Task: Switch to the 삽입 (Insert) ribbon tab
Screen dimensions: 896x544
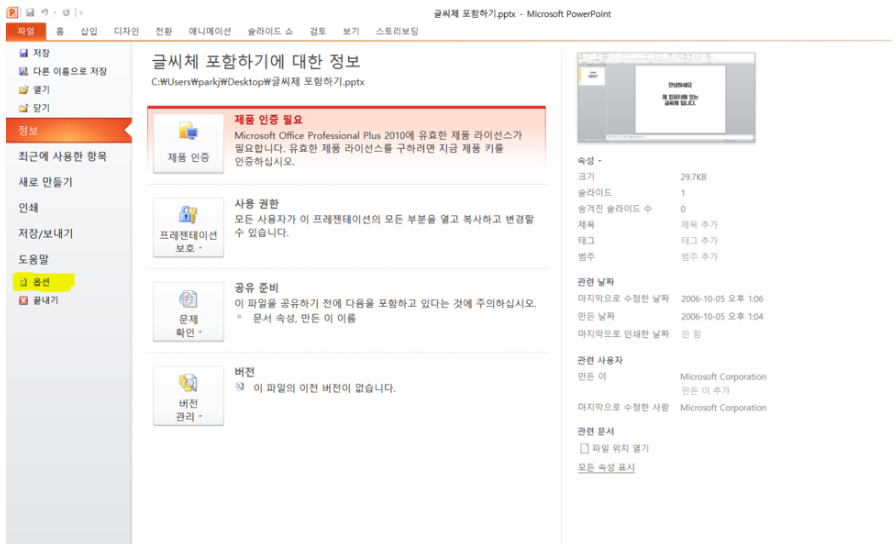Action: point(89,31)
